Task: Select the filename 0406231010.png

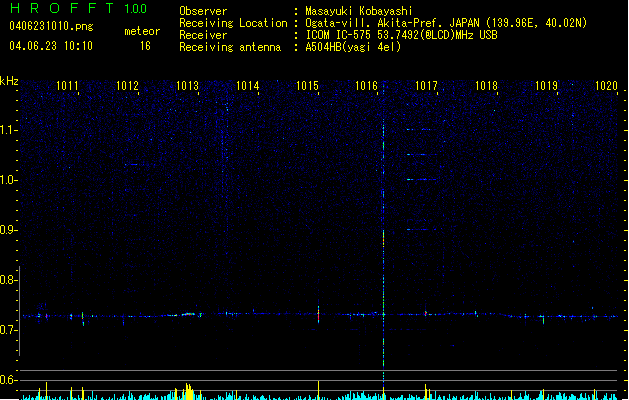Action: 51,26
